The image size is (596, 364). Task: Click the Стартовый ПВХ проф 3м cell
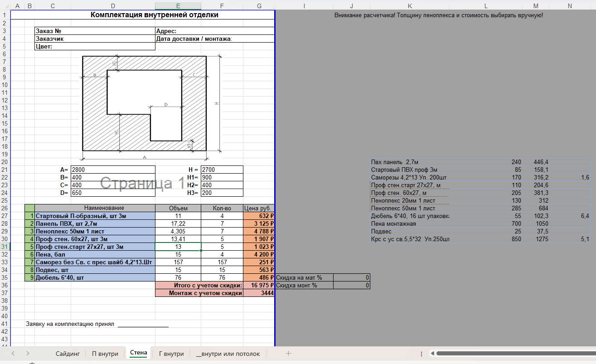410,170
